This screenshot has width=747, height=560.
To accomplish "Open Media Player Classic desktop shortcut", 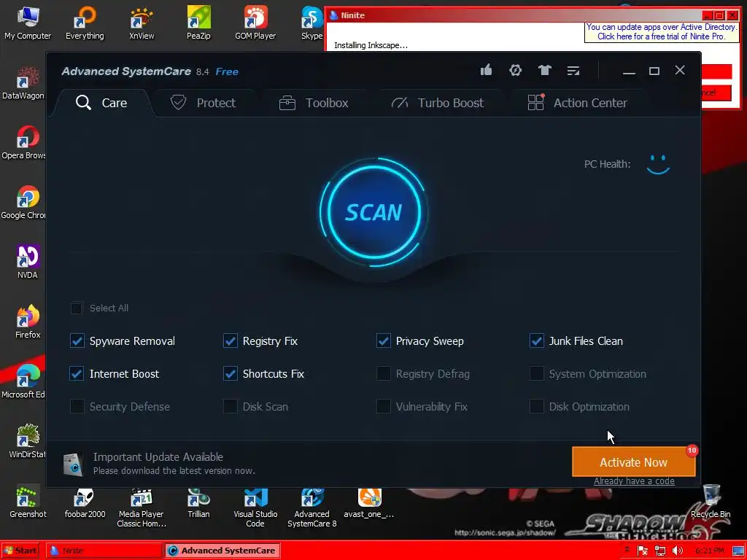I will click(142, 508).
